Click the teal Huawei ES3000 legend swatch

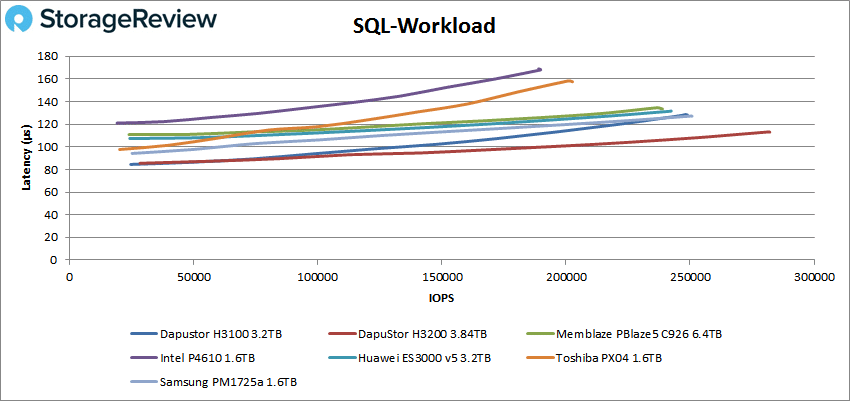(341, 358)
